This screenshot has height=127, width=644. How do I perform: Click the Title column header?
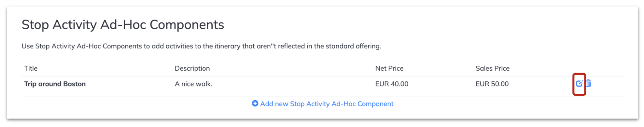tap(31, 68)
